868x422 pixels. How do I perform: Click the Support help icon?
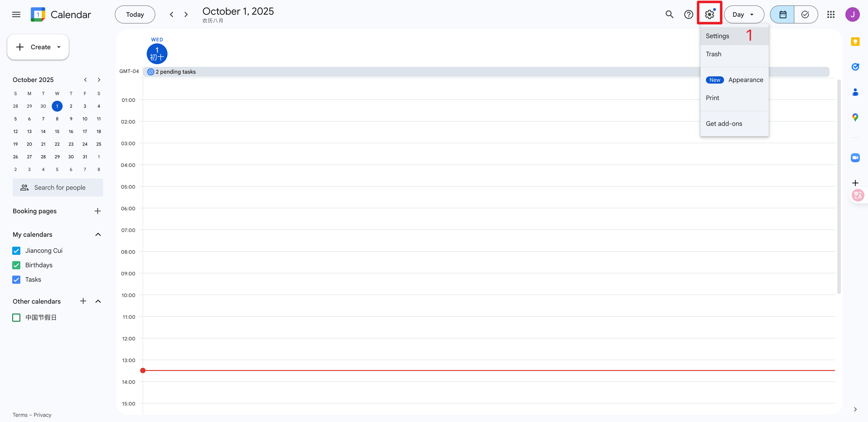[688, 14]
